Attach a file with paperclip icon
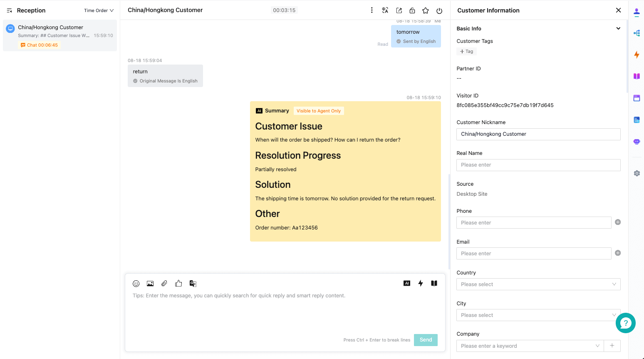Viewport: 644px width, 359px height. (x=164, y=284)
